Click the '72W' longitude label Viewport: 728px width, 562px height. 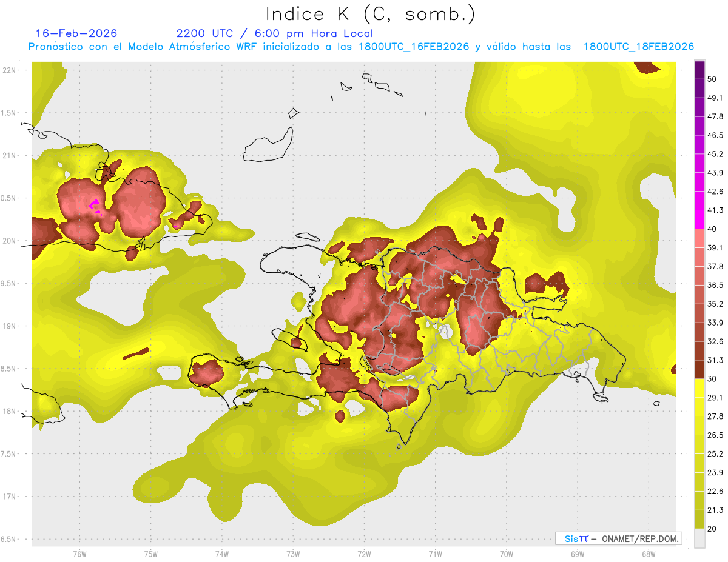coord(364,554)
